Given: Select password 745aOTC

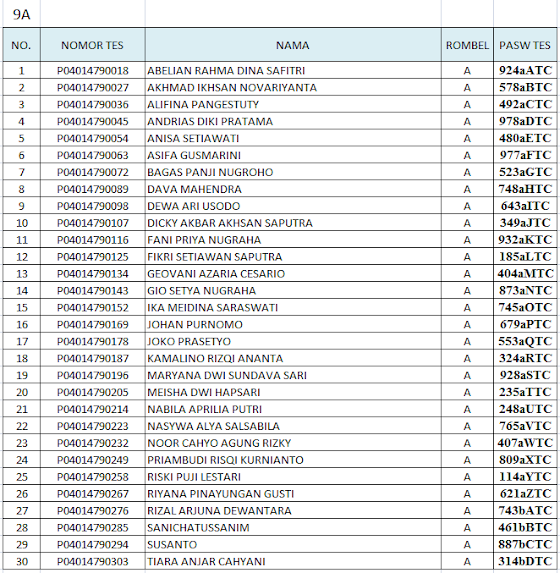Looking at the screenshot, I should pos(525,307).
